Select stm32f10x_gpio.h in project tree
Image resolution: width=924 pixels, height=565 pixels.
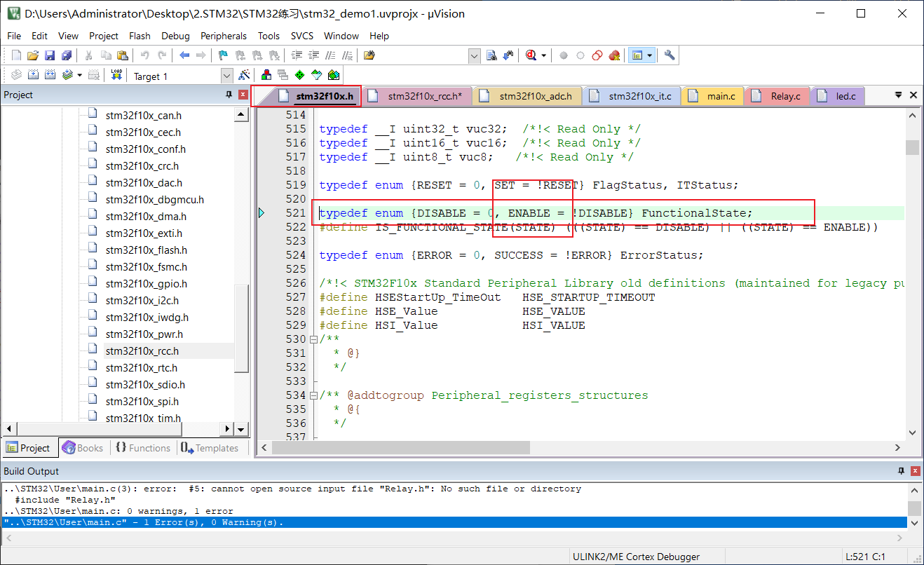pyautogui.click(x=146, y=284)
